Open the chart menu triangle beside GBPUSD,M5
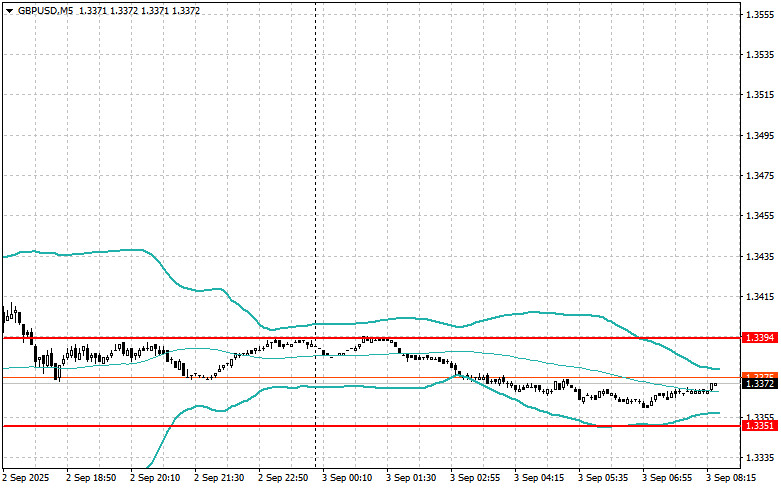 tap(9, 11)
